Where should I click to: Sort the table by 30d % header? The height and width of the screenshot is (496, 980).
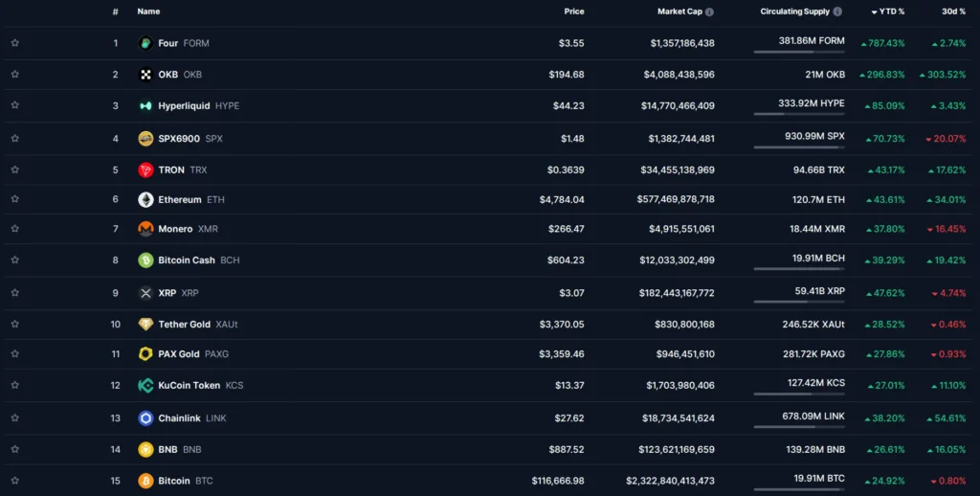point(953,11)
